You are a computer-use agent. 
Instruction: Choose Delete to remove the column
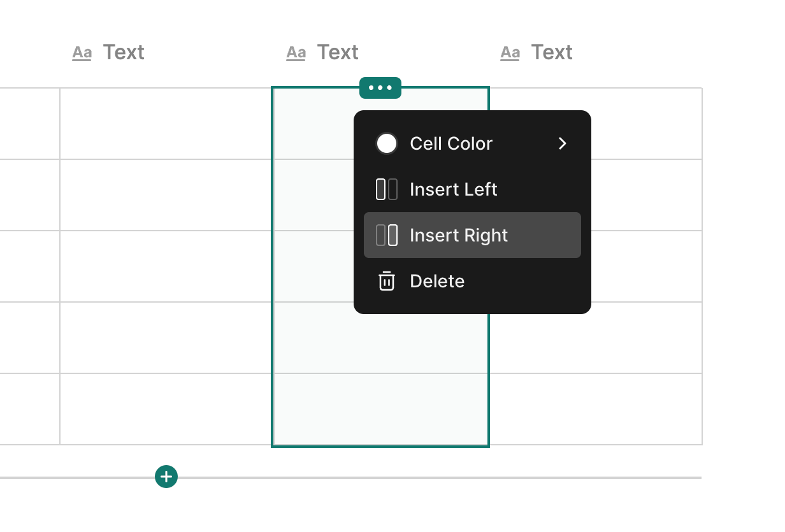coord(437,281)
